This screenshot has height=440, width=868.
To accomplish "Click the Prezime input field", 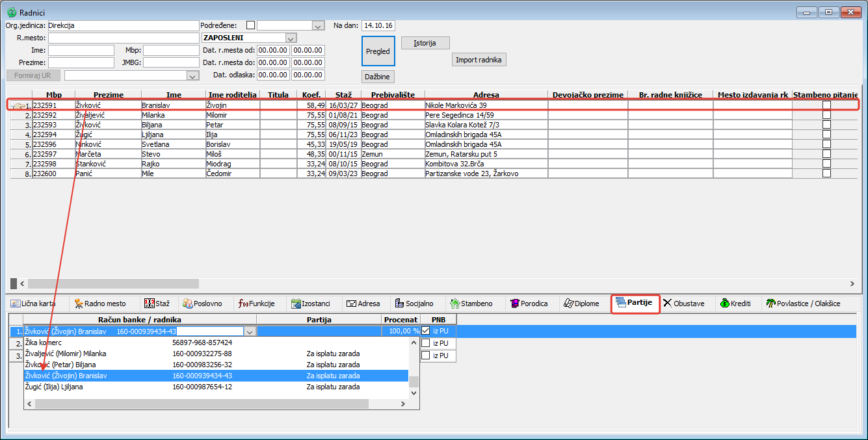I will 81,63.
